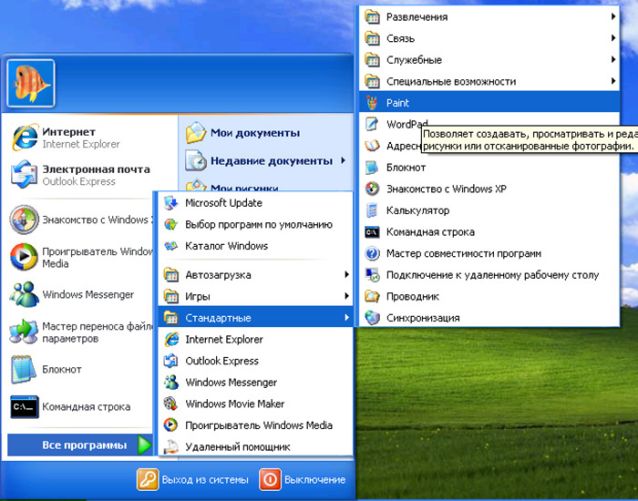The width and height of the screenshot is (638, 501).
Task: Click the Outlook Express envelope icon in pinned list
Action: pos(24,175)
